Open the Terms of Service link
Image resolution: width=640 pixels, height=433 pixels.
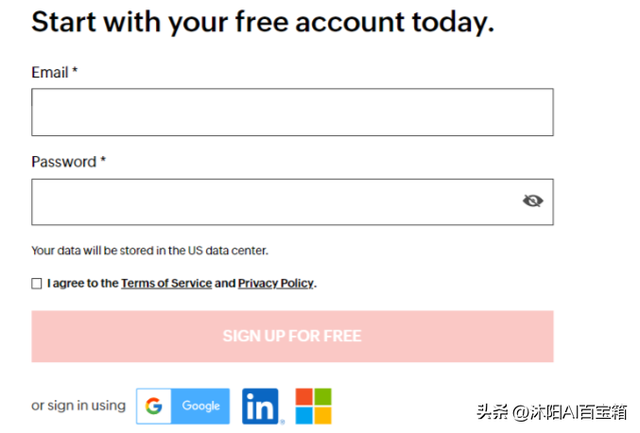(x=167, y=283)
